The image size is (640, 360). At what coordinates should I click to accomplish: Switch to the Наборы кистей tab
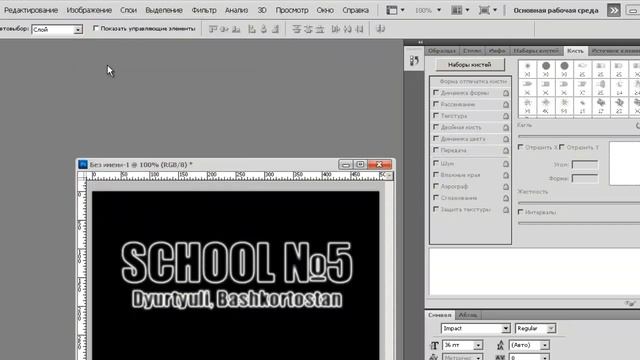click(x=536, y=51)
